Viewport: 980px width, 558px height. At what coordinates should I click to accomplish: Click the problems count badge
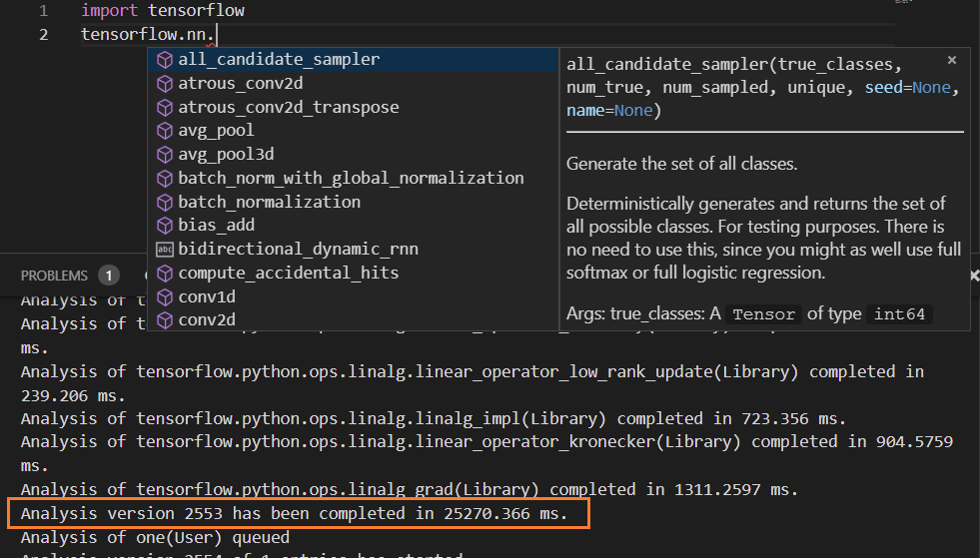point(109,276)
